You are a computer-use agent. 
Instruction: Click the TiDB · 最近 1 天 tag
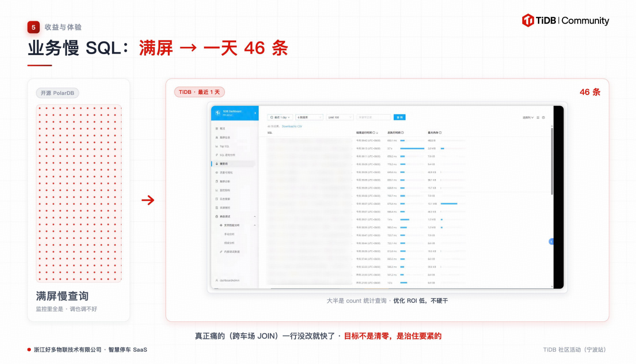(199, 92)
